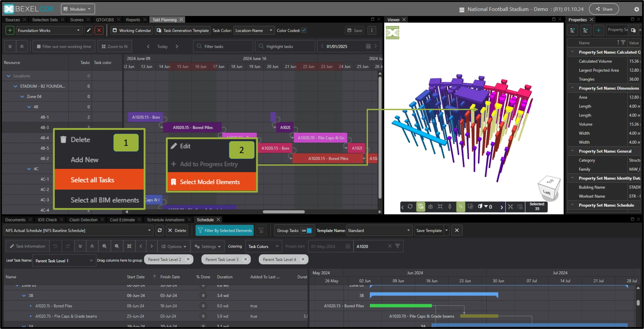Click viewer orientation cube Left face
The image size is (644, 329).
546,192
